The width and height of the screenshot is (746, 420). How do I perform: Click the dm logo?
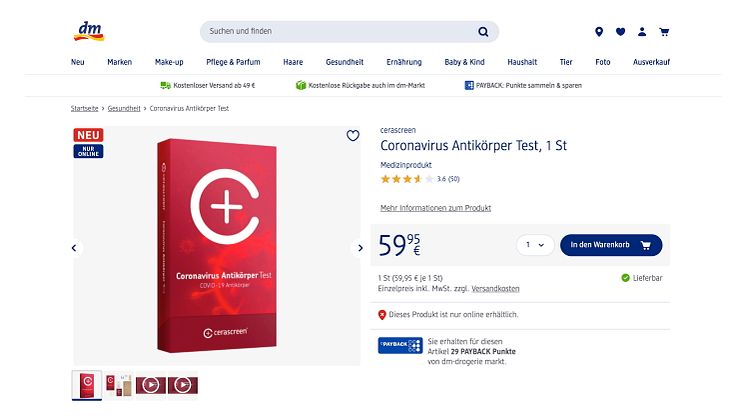89,31
